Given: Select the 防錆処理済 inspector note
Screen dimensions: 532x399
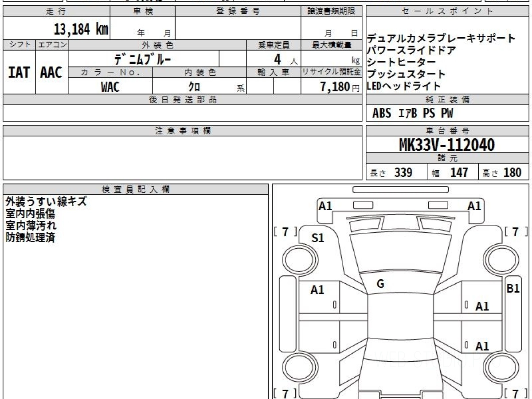Looking at the screenshot, I should pyautogui.click(x=30, y=237).
